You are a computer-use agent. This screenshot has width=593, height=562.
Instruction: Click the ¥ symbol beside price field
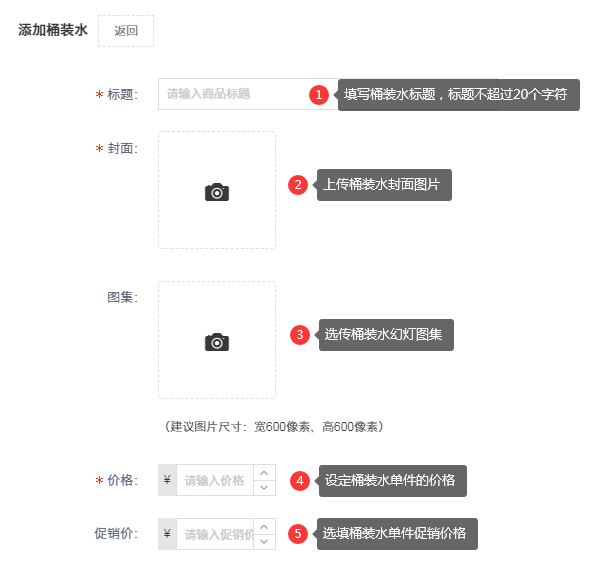click(x=167, y=480)
